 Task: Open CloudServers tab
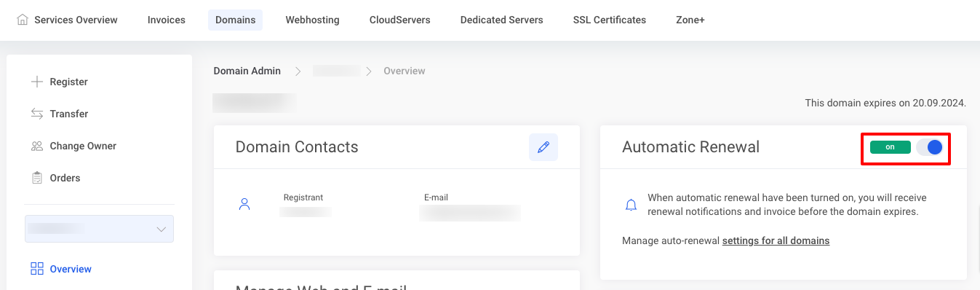[x=399, y=20]
